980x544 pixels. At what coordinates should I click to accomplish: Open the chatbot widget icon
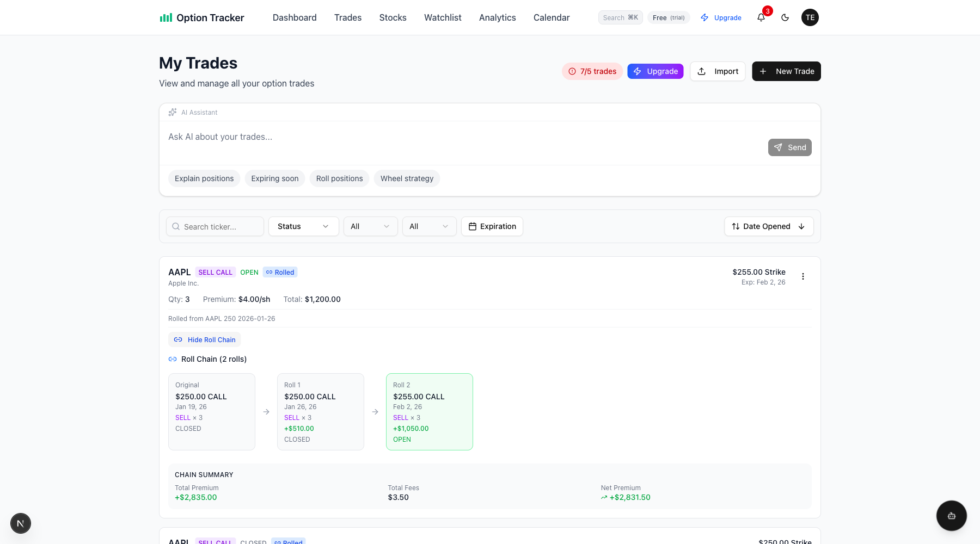tap(951, 516)
